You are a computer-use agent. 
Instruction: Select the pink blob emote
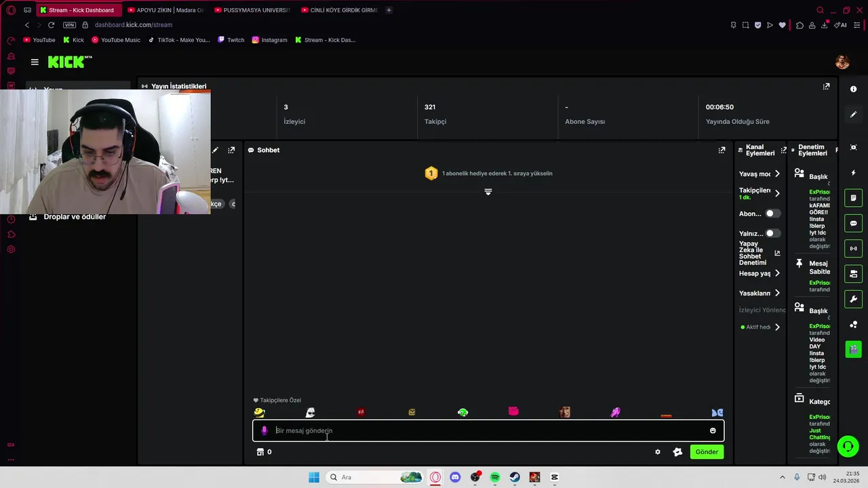513,412
